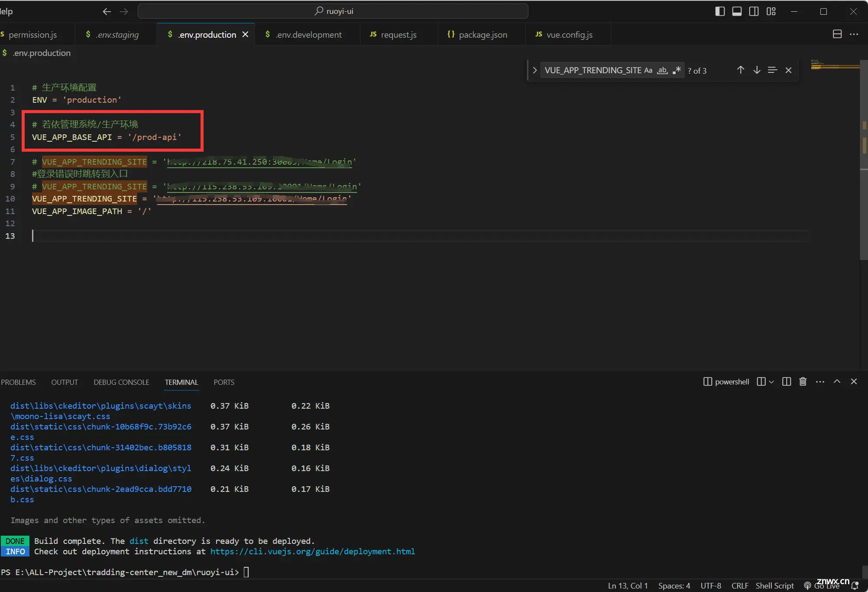868x592 pixels.
Task: Click line 5 VUE_APP_BASE_API text
Action: (72, 137)
